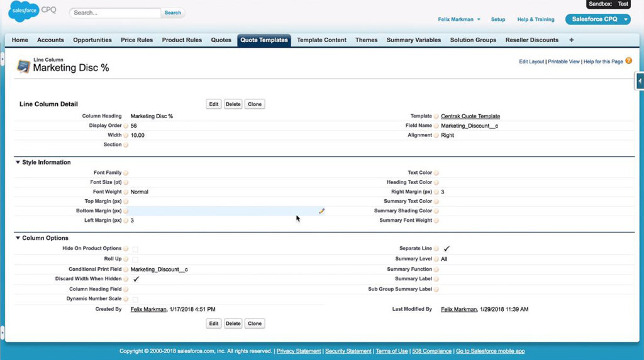
Task: Expand the left sidebar handle near the bottom
Action: 2,332
